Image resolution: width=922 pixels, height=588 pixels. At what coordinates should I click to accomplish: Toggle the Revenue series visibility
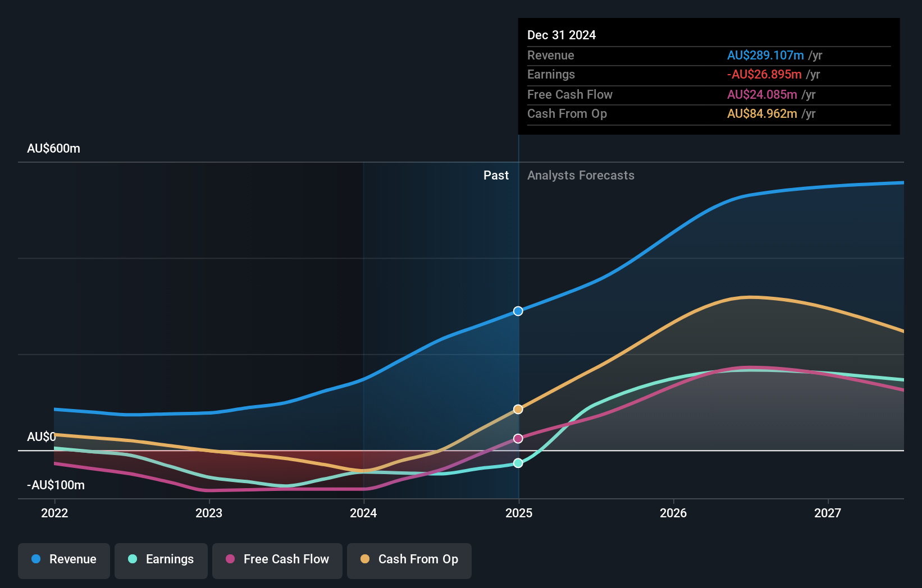pyautogui.click(x=63, y=559)
